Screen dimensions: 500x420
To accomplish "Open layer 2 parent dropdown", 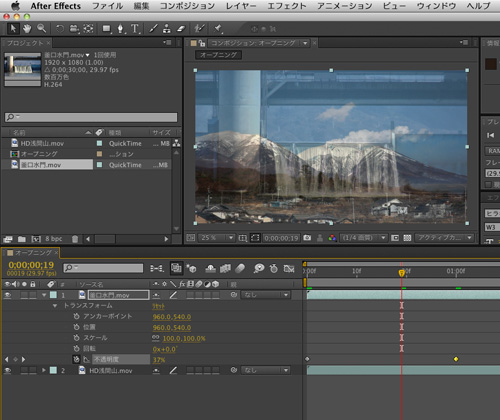I will (266, 370).
